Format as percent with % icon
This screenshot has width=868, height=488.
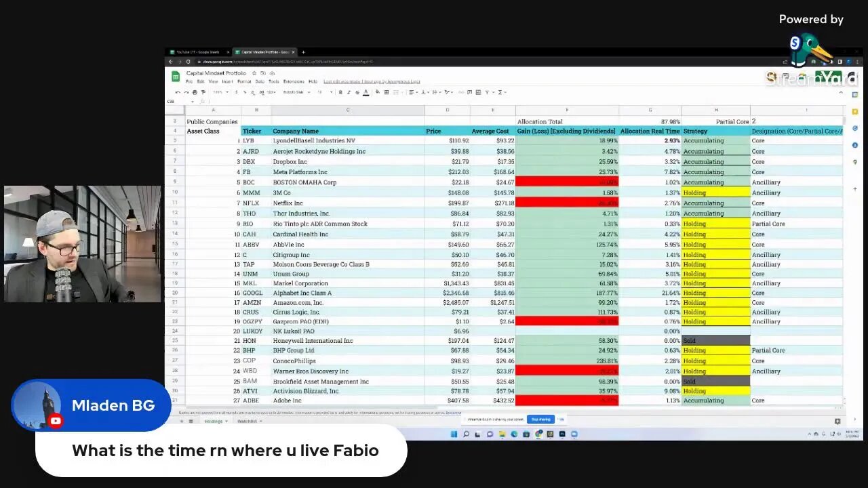point(245,92)
